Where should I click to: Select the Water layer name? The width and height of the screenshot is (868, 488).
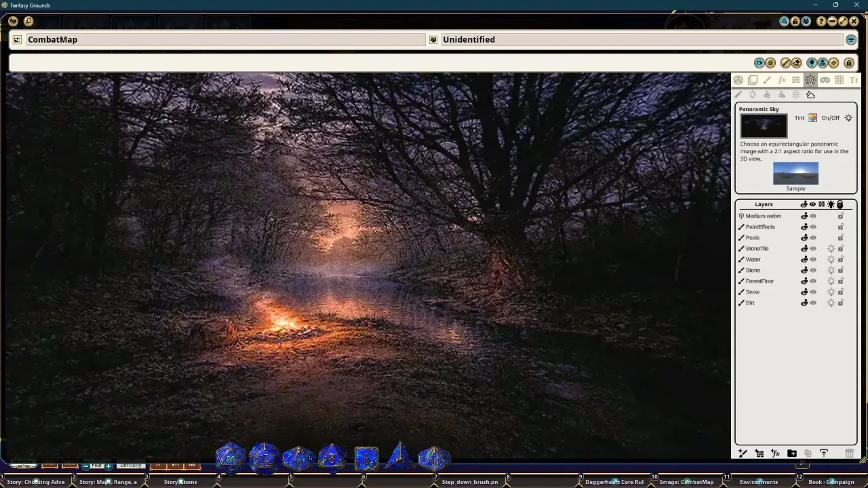coord(753,260)
